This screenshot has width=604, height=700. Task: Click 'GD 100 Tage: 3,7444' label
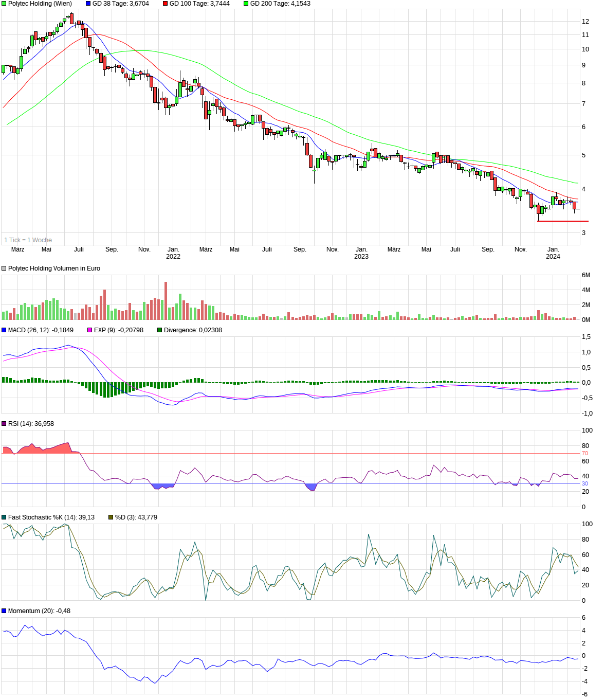200,4
